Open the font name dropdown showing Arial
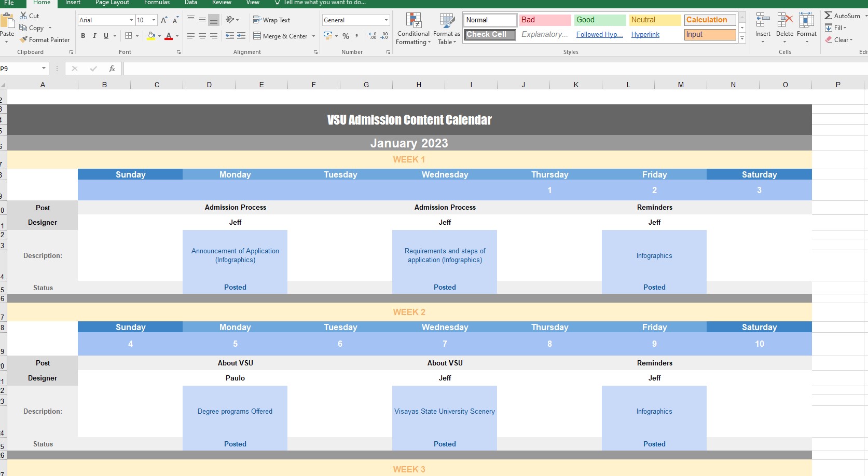The image size is (868, 476). point(131,20)
